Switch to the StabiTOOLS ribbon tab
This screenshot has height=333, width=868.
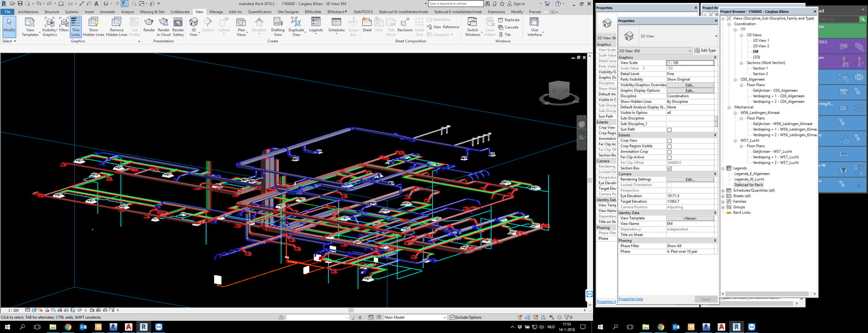tap(363, 12)
